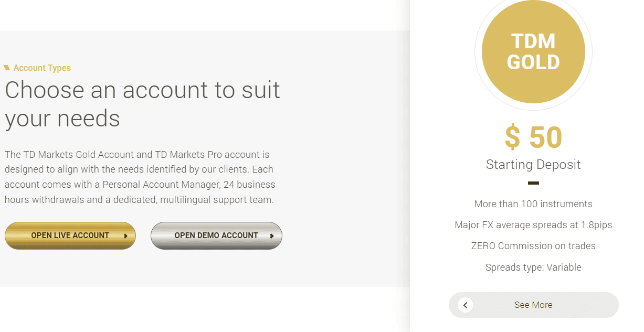Select the Spreads type: Variable text
The image size is (644, 332).
pyautogui.click(x=533, y=267)
